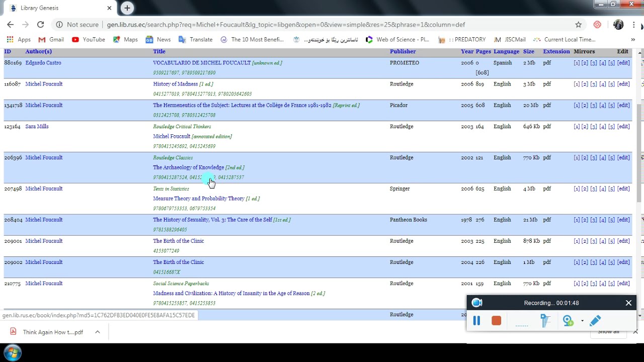Bookmark this page with the star icon
Viewport: 644px width, 362px height.
[x=579, y=25]
